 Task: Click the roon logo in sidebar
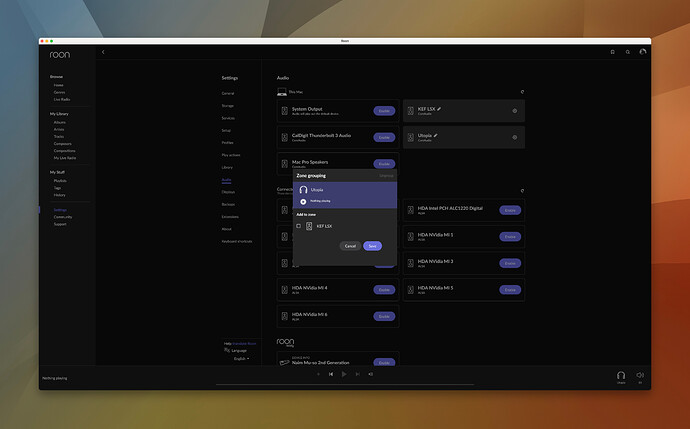pyautogui.click(x=59, y=55)
